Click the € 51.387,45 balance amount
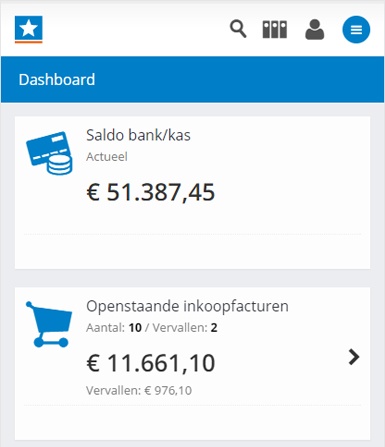Screen dimensions: 385x447 click(151, 192)
